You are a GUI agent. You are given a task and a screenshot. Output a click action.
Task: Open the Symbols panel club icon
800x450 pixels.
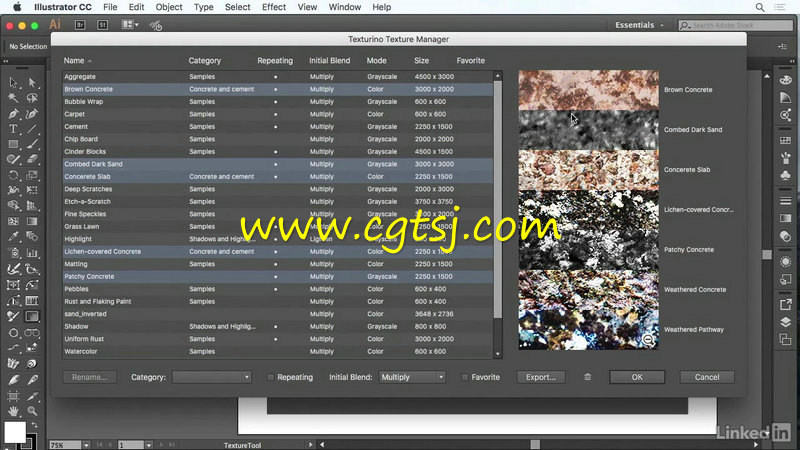[x=786, y=176]
